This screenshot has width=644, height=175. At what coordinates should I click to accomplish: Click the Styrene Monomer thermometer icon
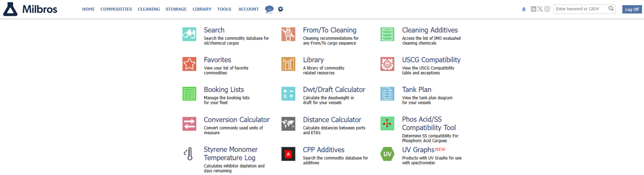(x=189, y=154)
